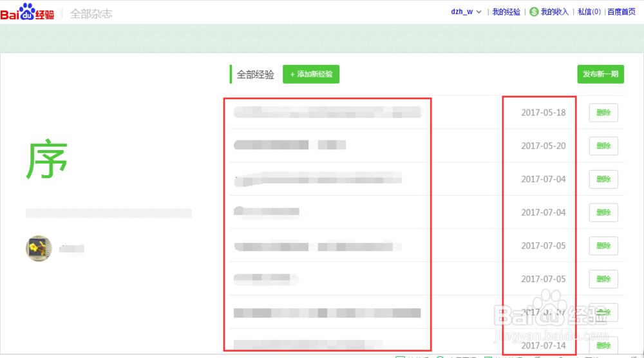
Task: Open the 全部杂志 header link
Action: pyautogui.click(x=91, y=14)
